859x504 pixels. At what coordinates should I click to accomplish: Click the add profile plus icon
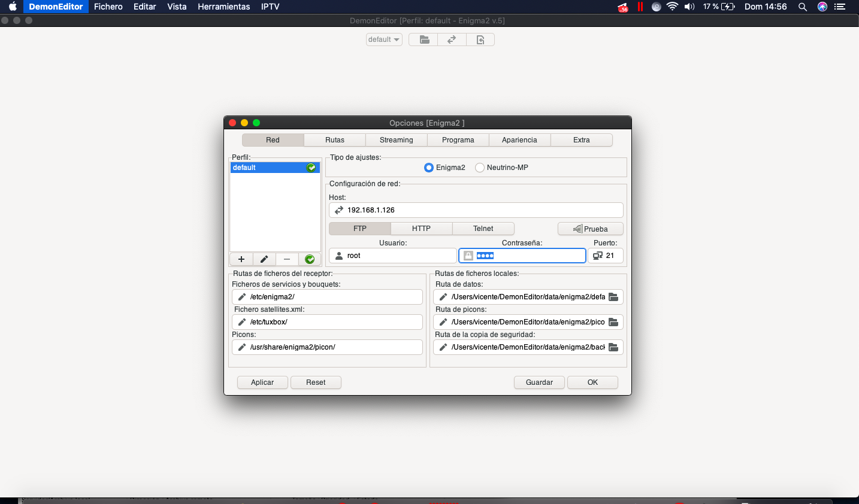tap(241, 259)
